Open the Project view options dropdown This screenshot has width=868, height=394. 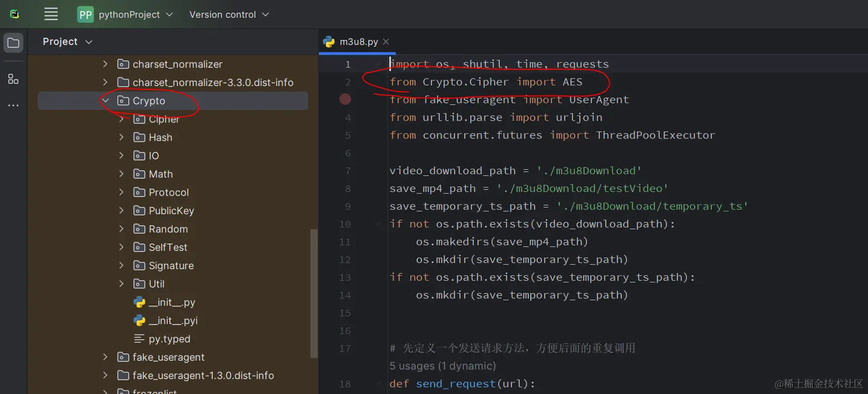point(89,42)
